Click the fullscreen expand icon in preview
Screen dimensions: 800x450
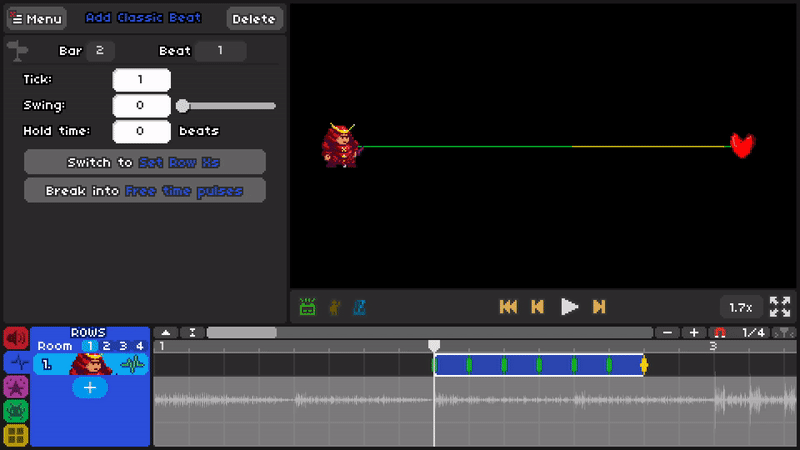click(x=780, y=307)
